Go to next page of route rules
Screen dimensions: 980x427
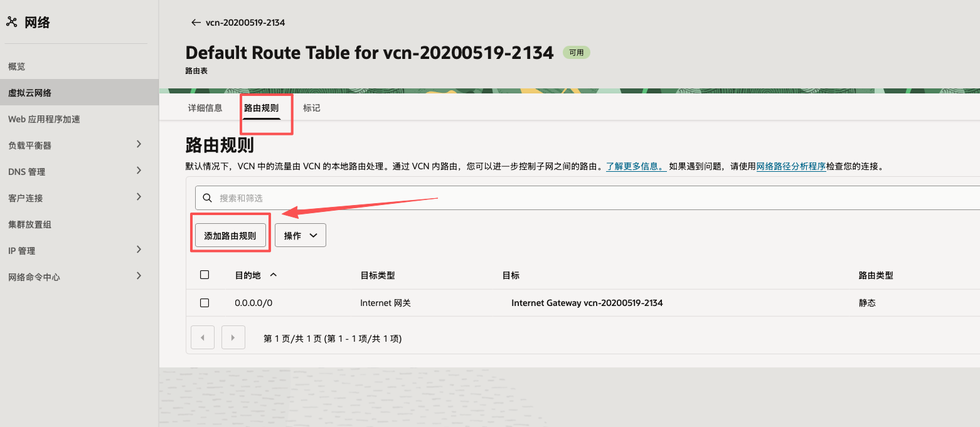[x=233, y=338]
